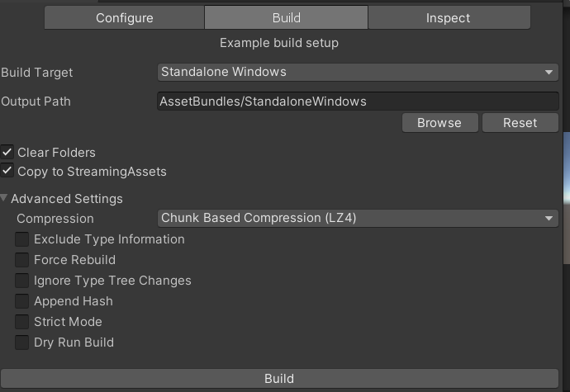Open the Compression dropdown

[358, 218]
